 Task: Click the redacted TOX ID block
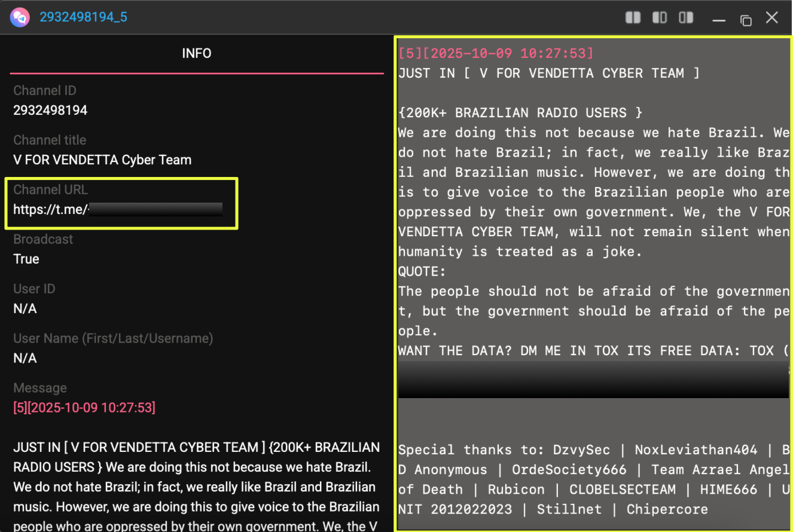coord(593,380)
